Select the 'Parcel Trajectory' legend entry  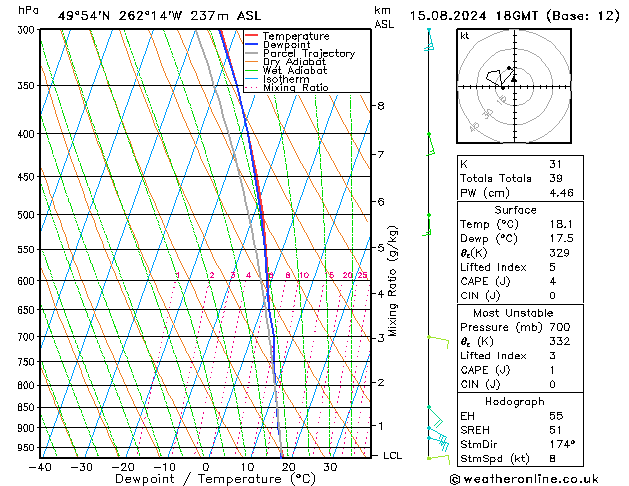pos(309,53)
